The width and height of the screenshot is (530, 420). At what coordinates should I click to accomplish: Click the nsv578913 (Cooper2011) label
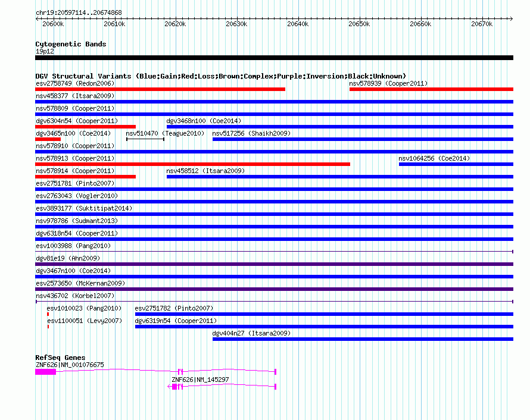point(75,158)
